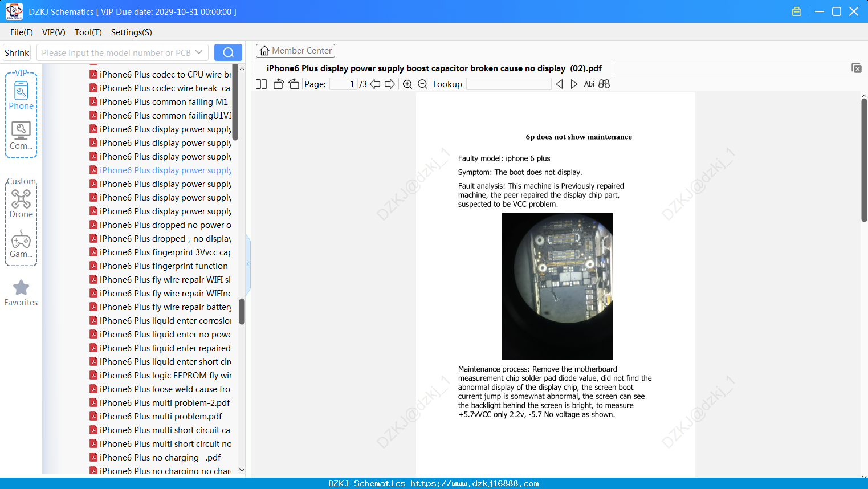Open the Computer schematics category

coord(21,136)
